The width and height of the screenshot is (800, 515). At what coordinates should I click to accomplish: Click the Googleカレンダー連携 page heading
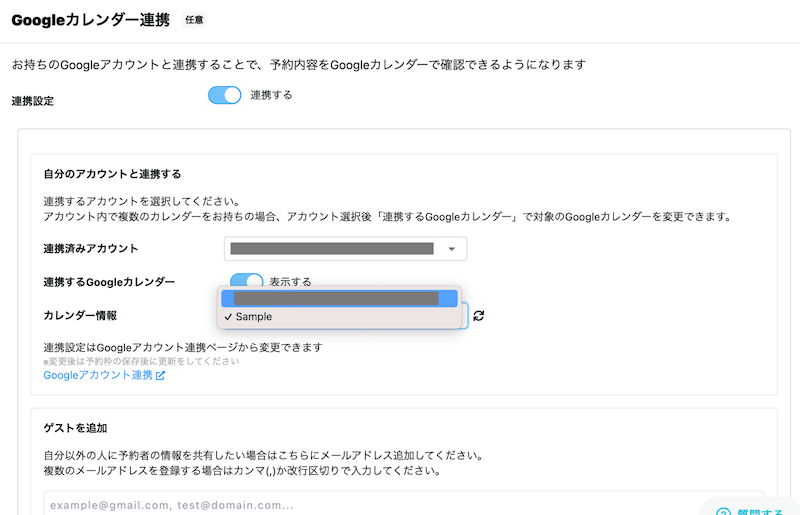[90, 20]
